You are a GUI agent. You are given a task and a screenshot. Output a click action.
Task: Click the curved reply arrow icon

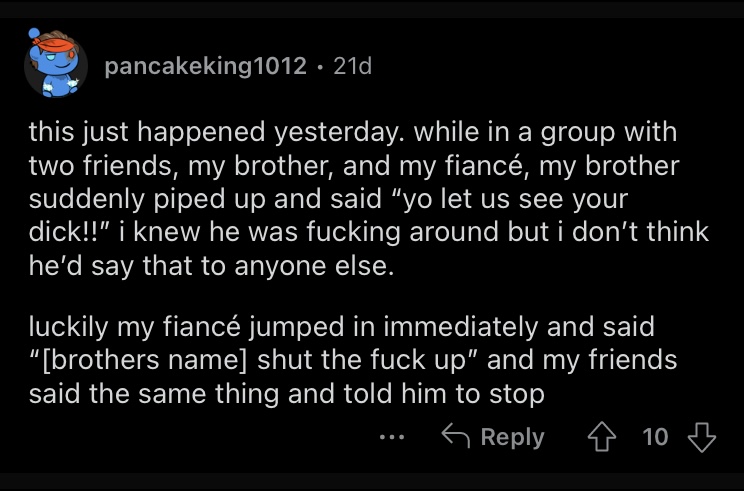[x=456, y=435]
